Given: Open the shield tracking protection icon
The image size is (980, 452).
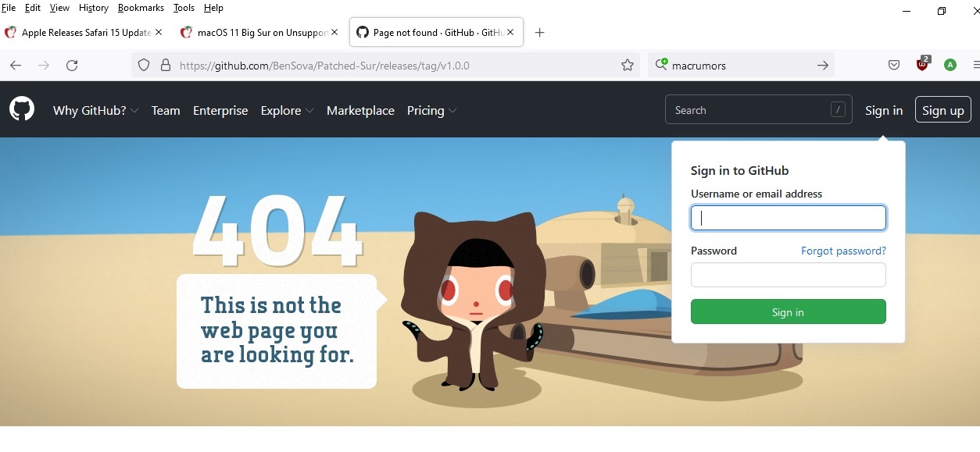Looking at the screenshot, I should (144, 66).
